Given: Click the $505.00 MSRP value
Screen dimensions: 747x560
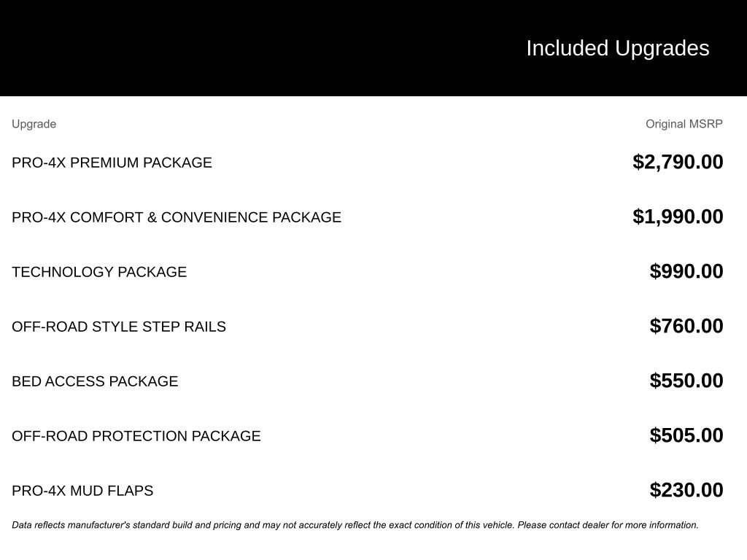Looking at the screenshot, I should click(x=686, y=435).
